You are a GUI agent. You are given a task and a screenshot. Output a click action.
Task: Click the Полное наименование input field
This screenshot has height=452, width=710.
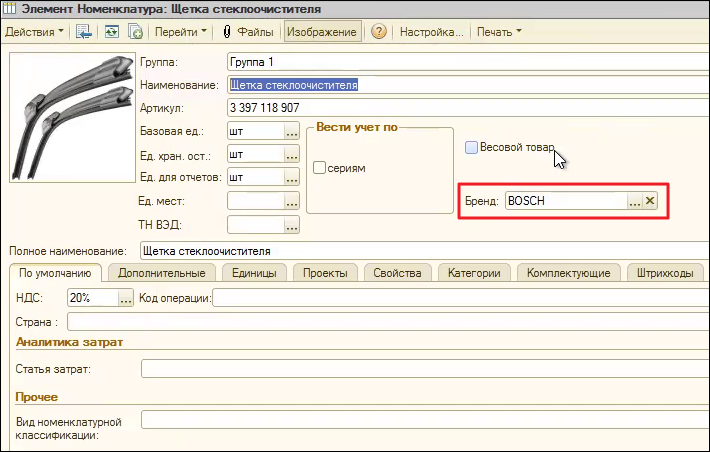click(x=425, y=251)
